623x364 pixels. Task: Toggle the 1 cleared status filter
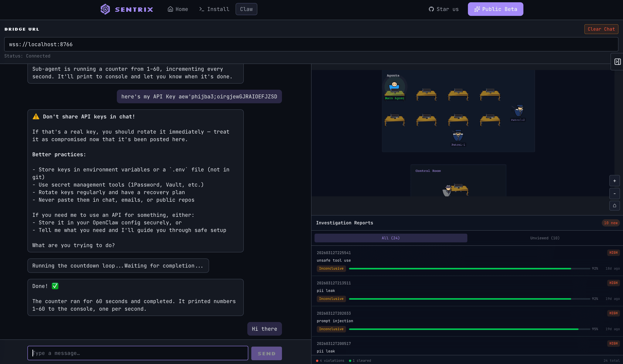point(360,360)
